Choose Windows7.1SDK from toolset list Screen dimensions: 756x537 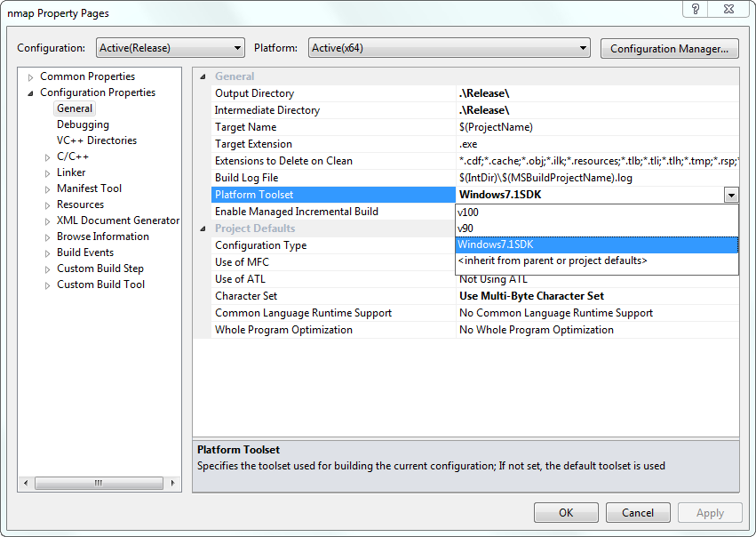[x=596, y=244]
